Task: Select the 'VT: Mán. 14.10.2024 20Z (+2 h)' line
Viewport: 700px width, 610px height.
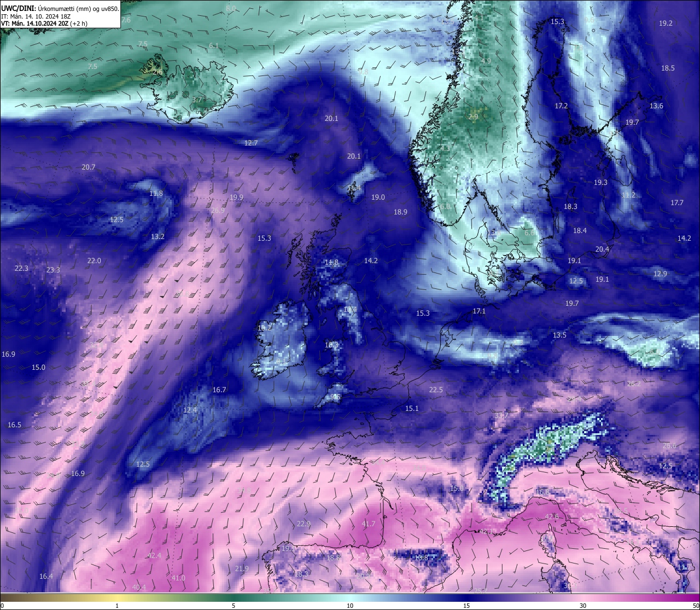Action: (44, 24)
